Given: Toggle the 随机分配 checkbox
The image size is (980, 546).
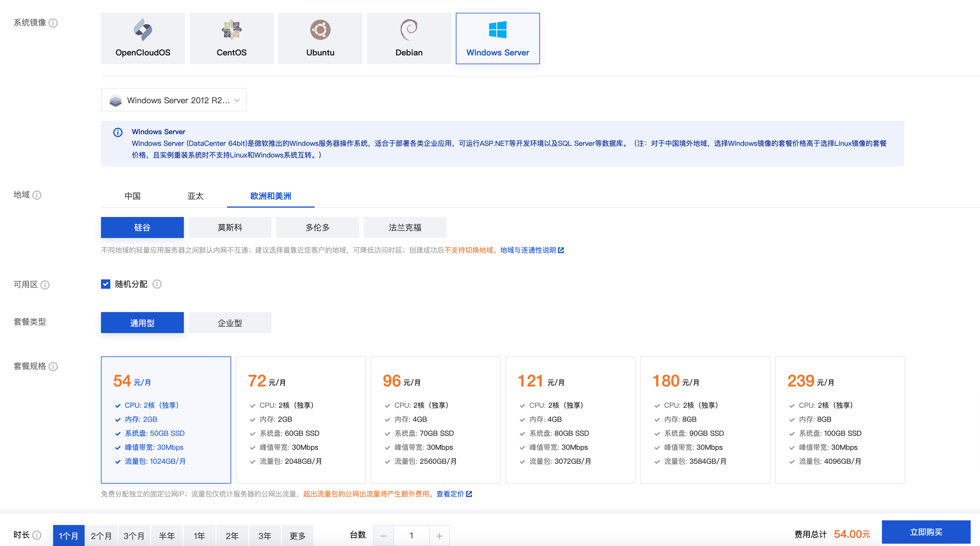Looking at the screenshot, I should point(105,284).
